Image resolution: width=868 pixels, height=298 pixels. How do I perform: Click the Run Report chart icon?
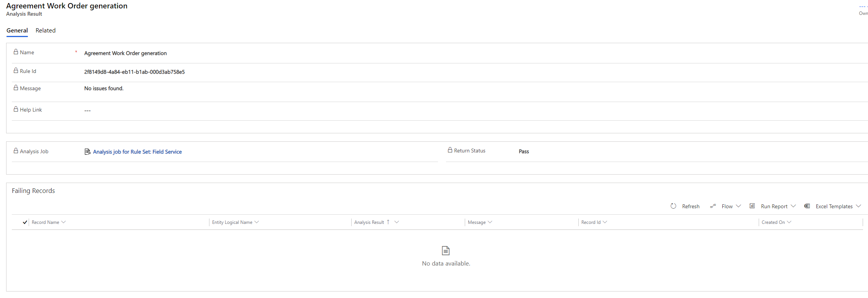pos(752,206)
